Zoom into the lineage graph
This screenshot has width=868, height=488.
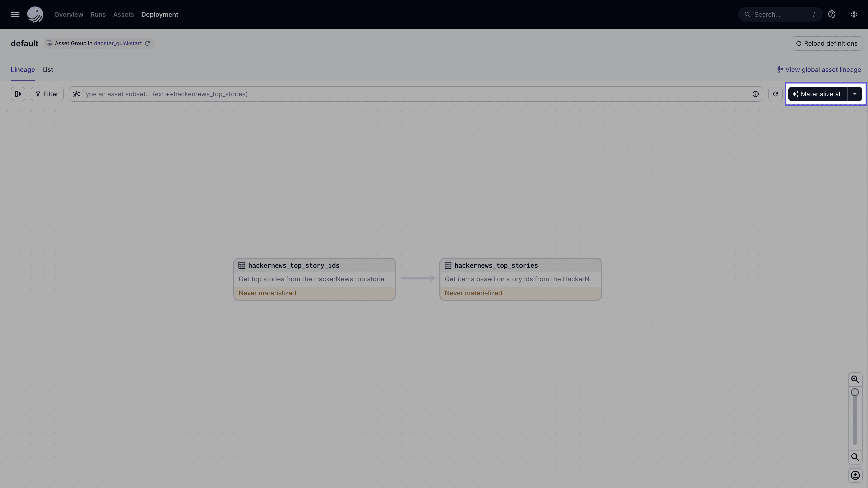[855, 379]
